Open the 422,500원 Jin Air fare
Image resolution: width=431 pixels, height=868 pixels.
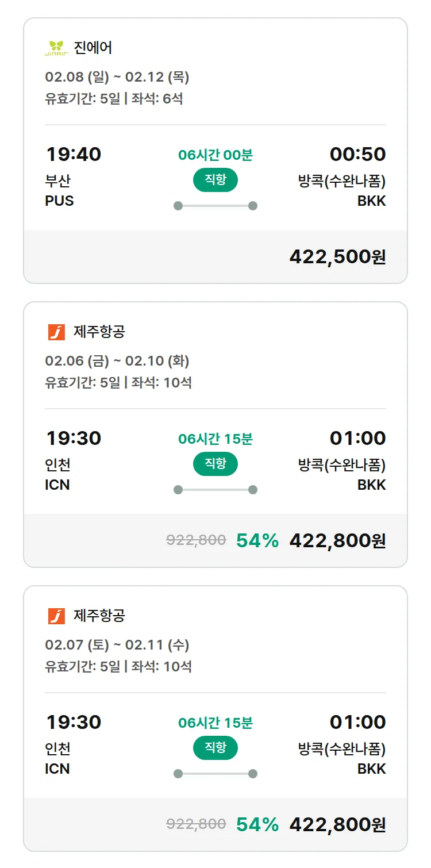pos(337,257)
